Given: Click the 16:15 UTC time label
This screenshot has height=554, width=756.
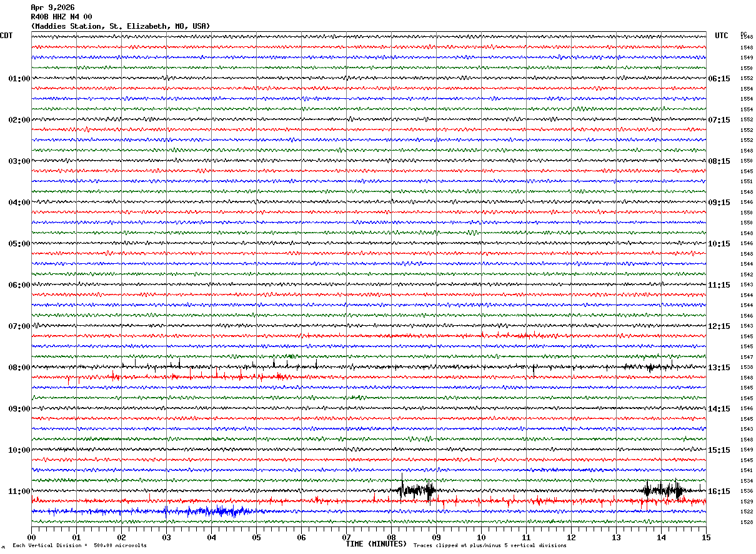Looking at the screenshot, I should tap(719, 491).
